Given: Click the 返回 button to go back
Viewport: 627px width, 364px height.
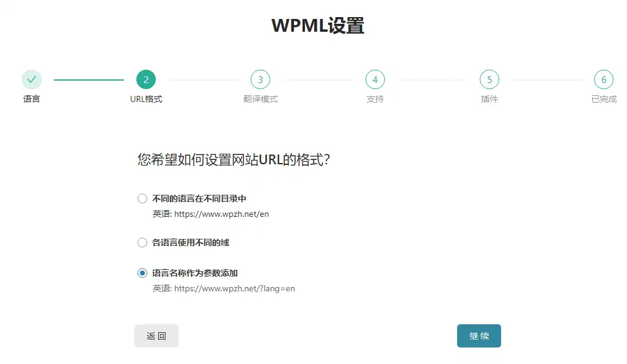Looking at the screenshot, I should point(156,335).
